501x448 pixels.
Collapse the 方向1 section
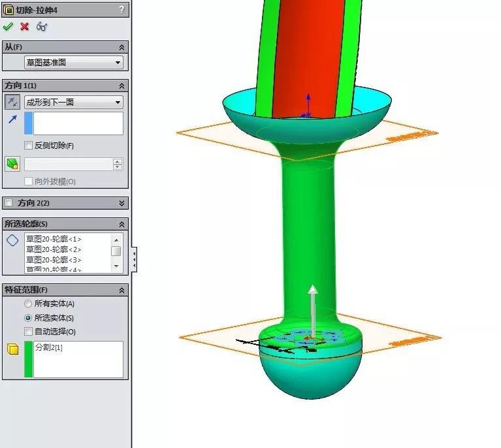tap(121, 86)
